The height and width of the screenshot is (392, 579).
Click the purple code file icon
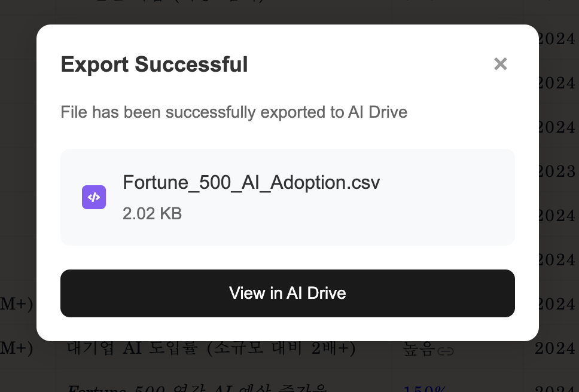click(94, 197)
